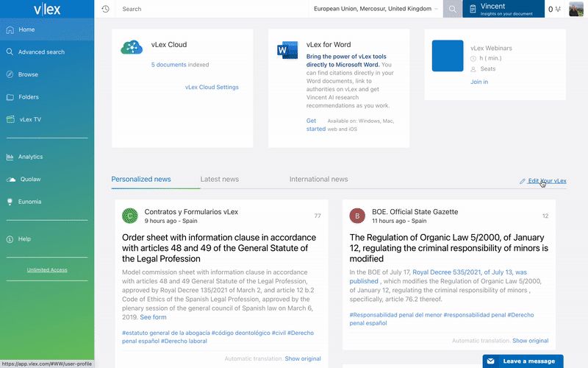Click #código deontológico hashtag
Viewport: 588px width, 368px height.
click(x=241, y=333)
